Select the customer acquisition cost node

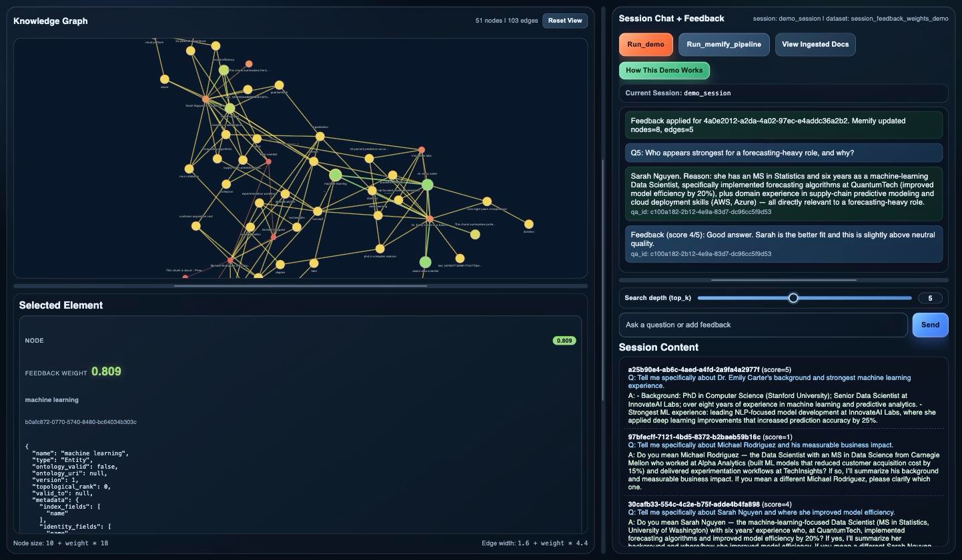click(196, 226)
